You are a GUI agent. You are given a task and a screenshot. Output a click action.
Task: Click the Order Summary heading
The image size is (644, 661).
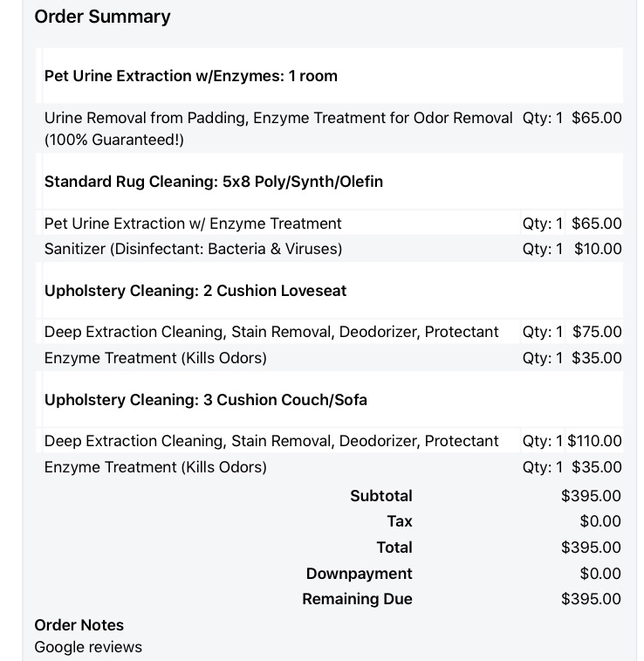(x=102, y=17)
